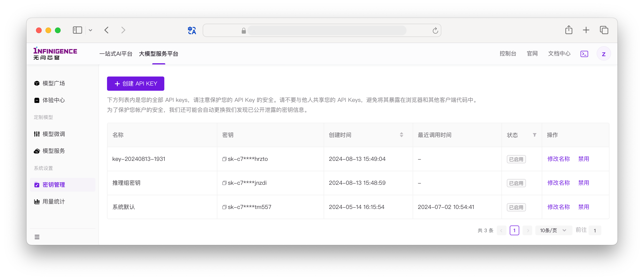Click 修改名称 for 推理组密钥
This screenshot has width=644, height=280.
tap(559, 183)
